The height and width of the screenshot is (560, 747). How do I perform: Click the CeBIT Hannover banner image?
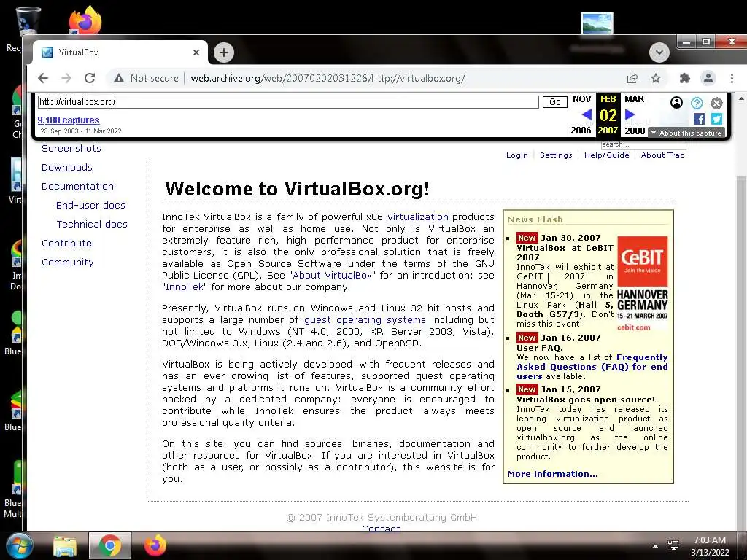click(x=642, y=284)
